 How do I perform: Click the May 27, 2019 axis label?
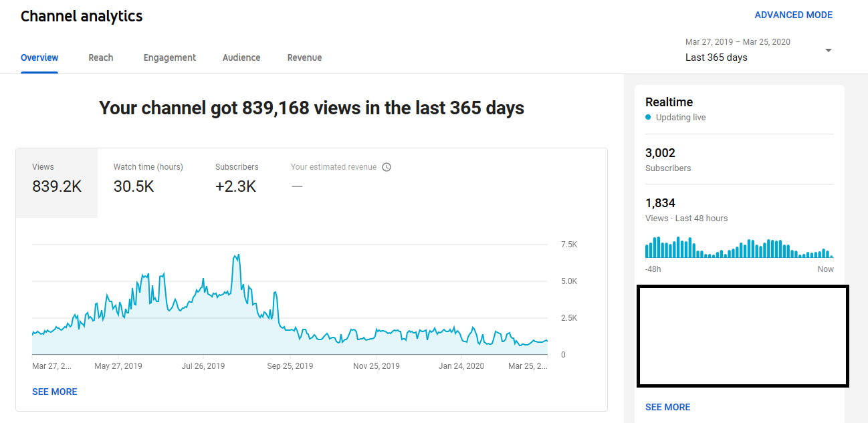coord(118,366)
